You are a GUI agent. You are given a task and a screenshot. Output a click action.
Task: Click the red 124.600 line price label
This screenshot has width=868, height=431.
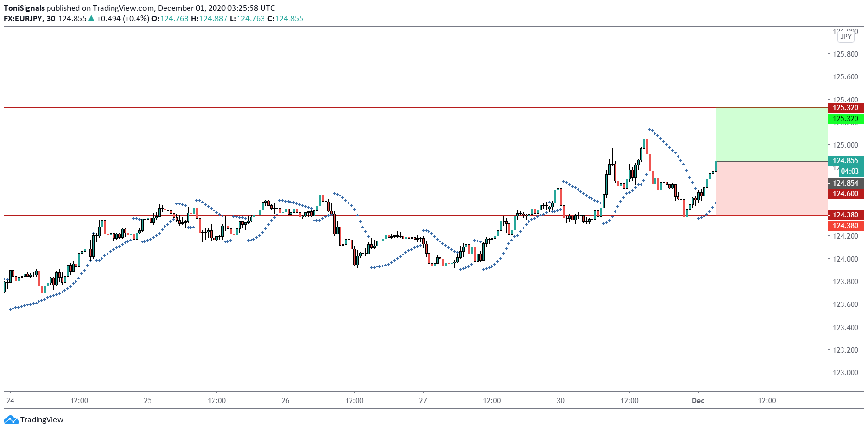[845, 194]
